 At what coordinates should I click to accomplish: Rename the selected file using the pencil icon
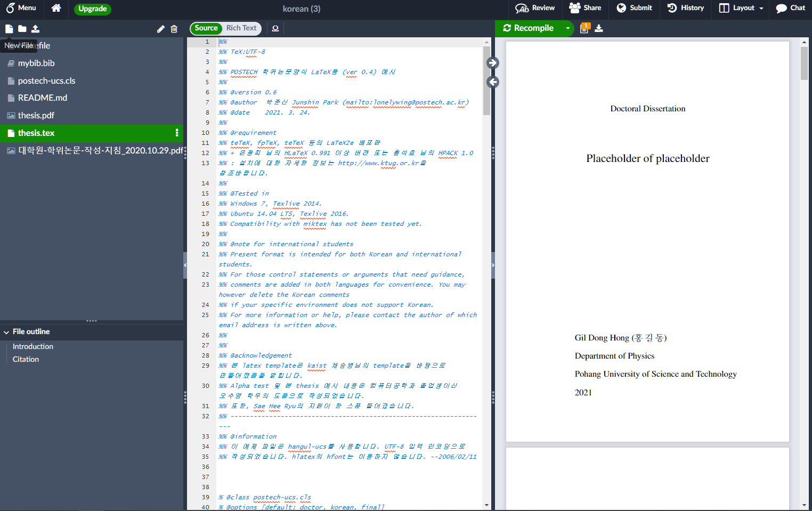(x=160, y=29)
